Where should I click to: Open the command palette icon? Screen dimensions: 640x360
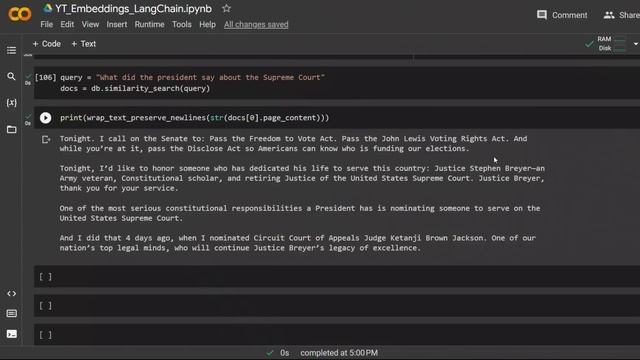tap(11, 313)
